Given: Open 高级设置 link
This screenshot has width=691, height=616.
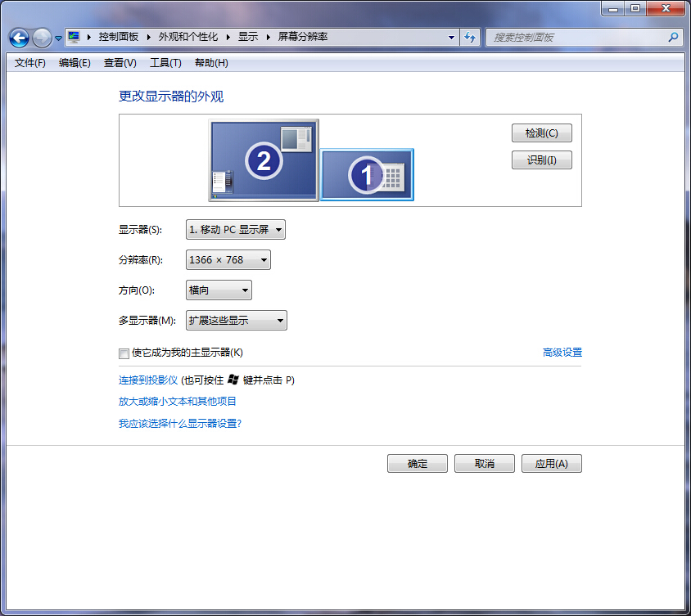Looking at the screenshot, I should (562, 353).
